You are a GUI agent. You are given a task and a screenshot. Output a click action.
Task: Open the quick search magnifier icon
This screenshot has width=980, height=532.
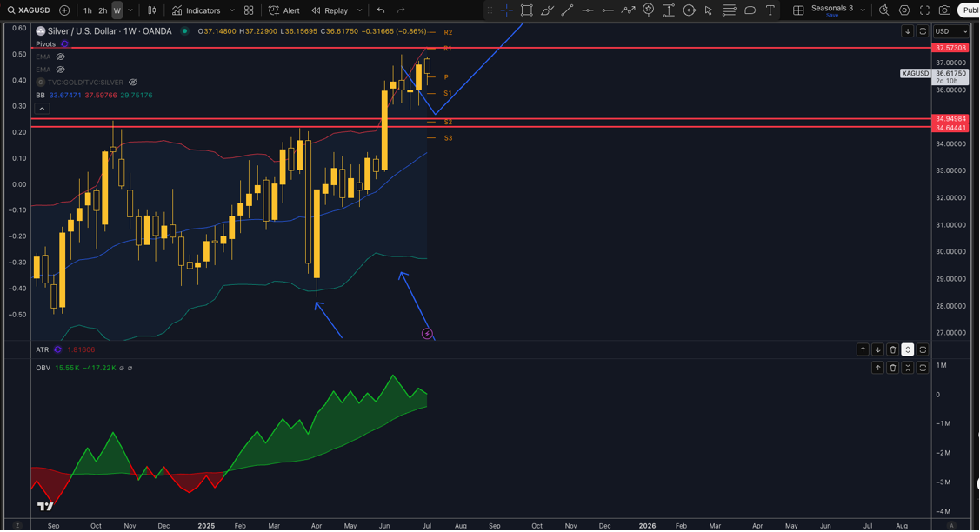point(883,10)
